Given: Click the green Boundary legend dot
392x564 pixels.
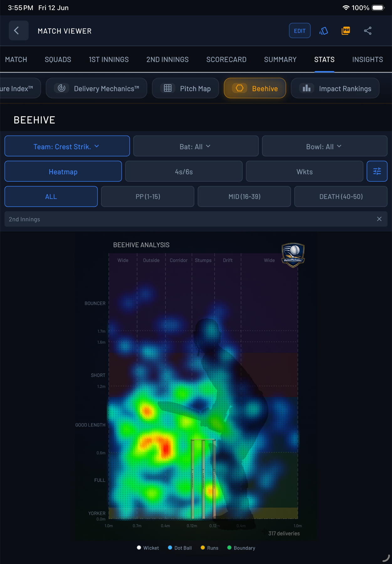Looking at the screenshot, I should pos(229,548).
